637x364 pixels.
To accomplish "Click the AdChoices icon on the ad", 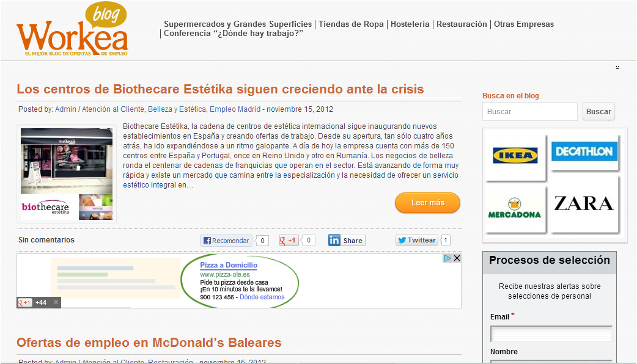I will pos(447,258).
